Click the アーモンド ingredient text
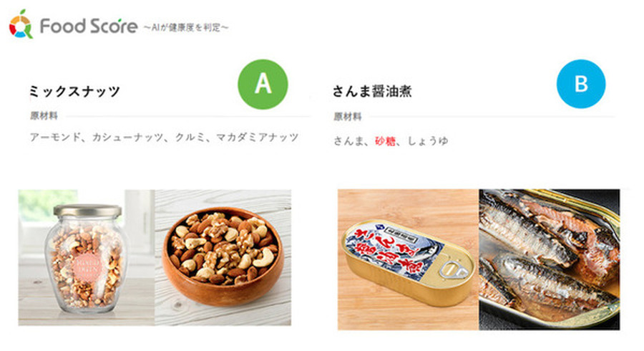Image resolution: width=644 pixels, height=351 pixels. pyautogui.click(x=55, y=138)
